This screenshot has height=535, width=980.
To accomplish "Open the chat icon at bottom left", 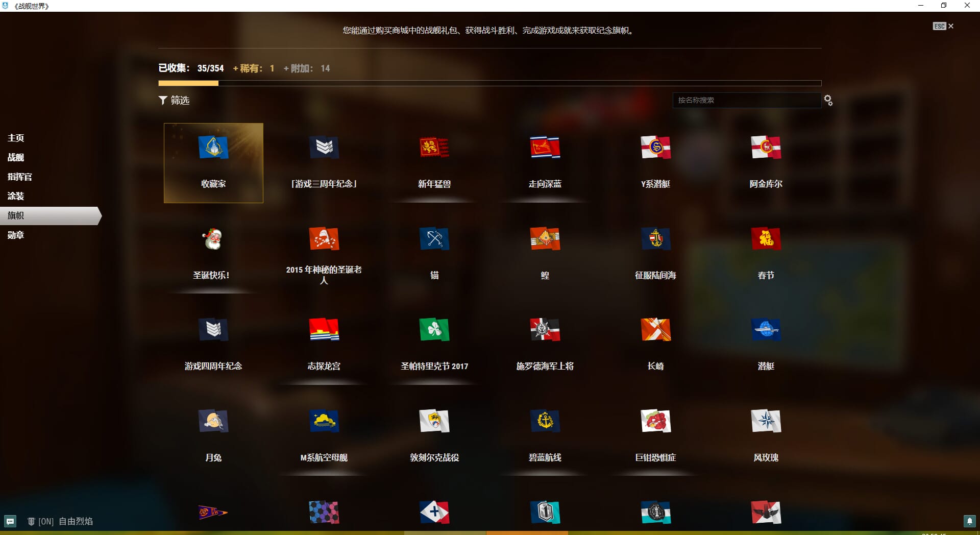I will coord(10,521).
